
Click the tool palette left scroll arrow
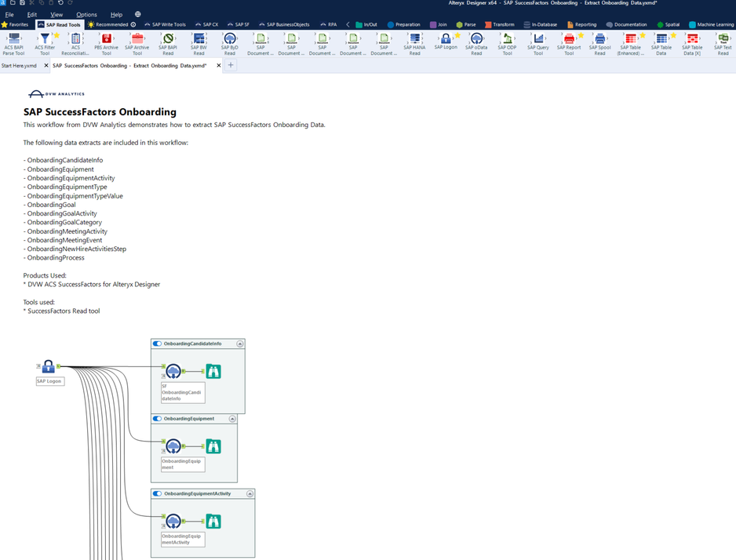[348, 24]
